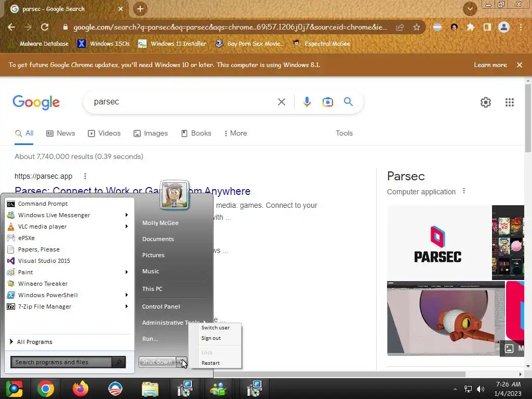Clear the search box with the X

pyautogui.click(x=281, y=102)
